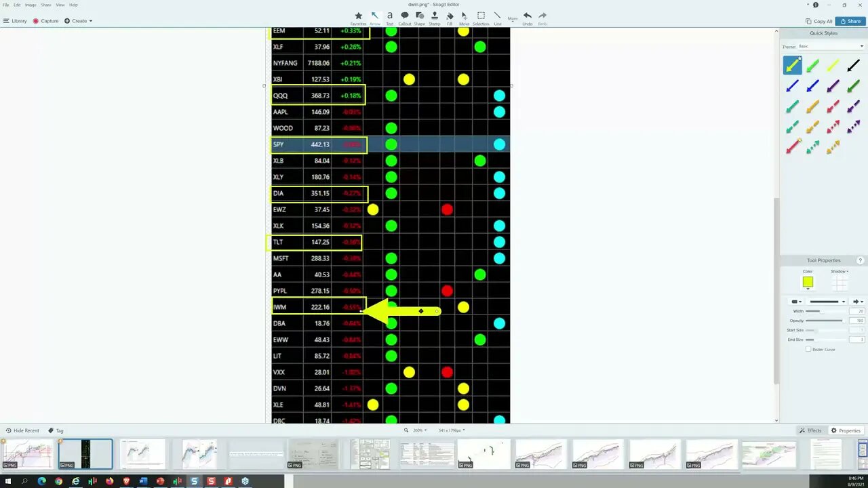Toggle the Effects panel

tap(810, 430)
